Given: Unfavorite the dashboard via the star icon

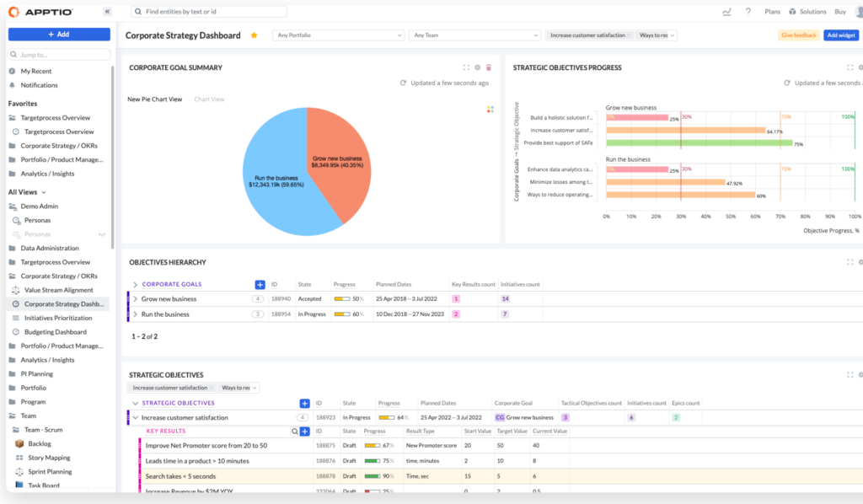Looking at the screenshot, I should point(255,35).
